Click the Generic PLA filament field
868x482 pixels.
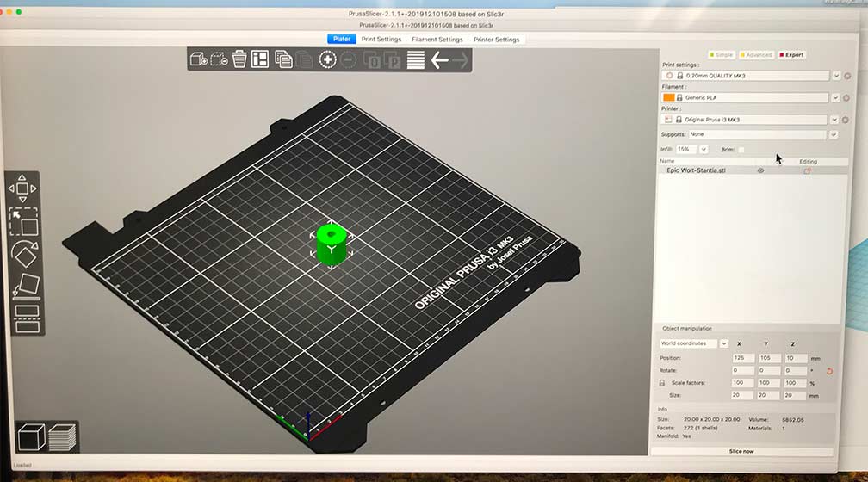click(745, 98)
